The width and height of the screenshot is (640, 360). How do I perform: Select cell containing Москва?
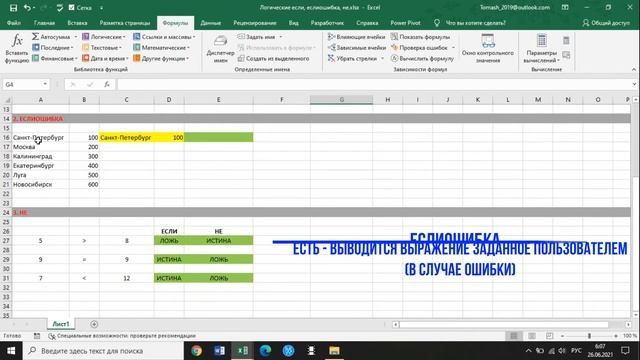coord(40,147)
